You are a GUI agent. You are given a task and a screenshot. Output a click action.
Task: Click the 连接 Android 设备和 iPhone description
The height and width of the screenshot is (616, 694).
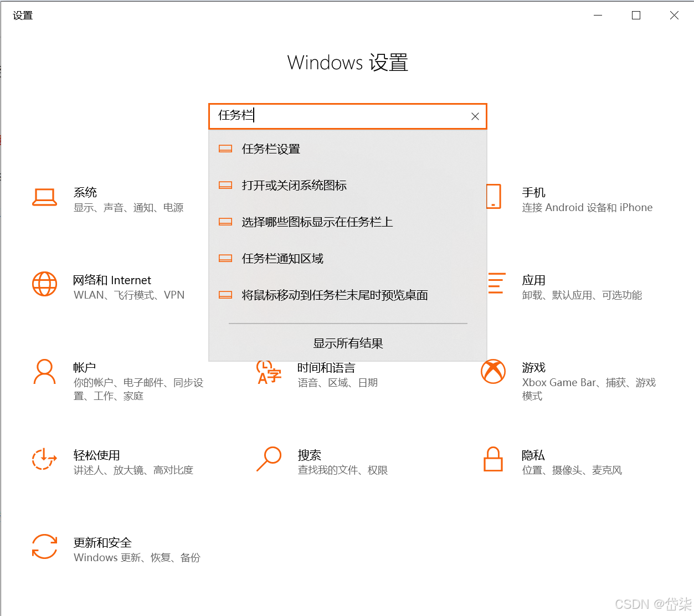(587, 208)
